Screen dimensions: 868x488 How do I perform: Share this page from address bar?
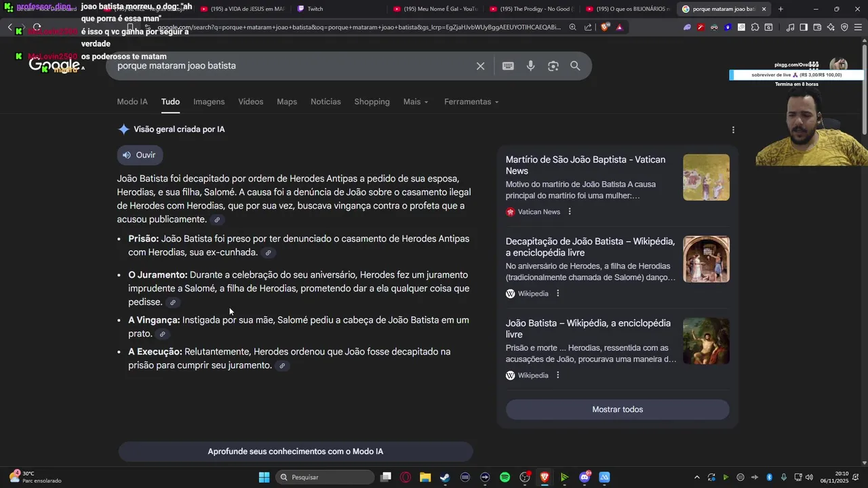pyautogui.click(x=588, y=27)
